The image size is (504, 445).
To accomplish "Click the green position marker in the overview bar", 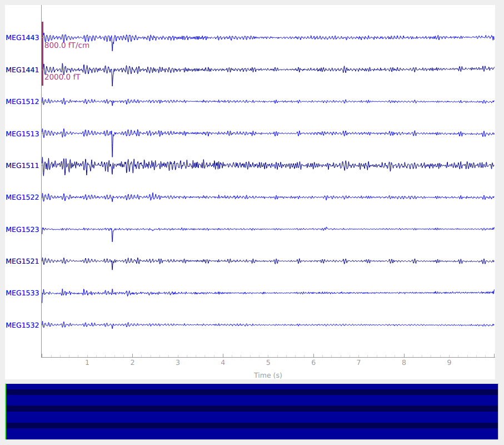I will click(x=6, y=412).
